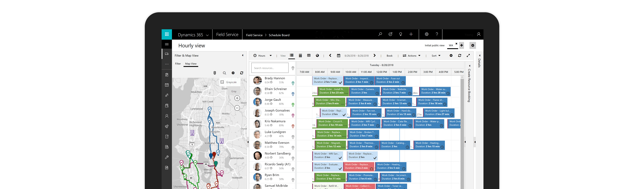This screenshot has width=644, height=189.
Task: Switch to the Filter tab
Action: pyautogui.click(x=178, y=64)
